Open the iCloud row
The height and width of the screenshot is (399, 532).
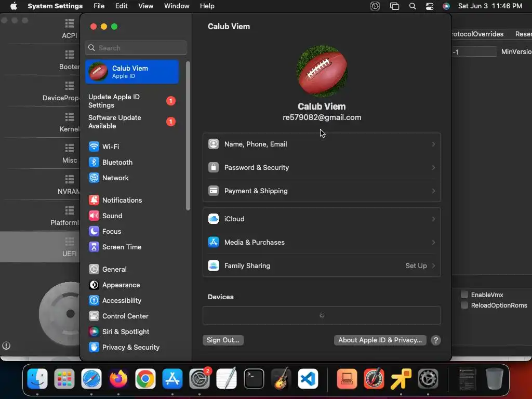322,219
